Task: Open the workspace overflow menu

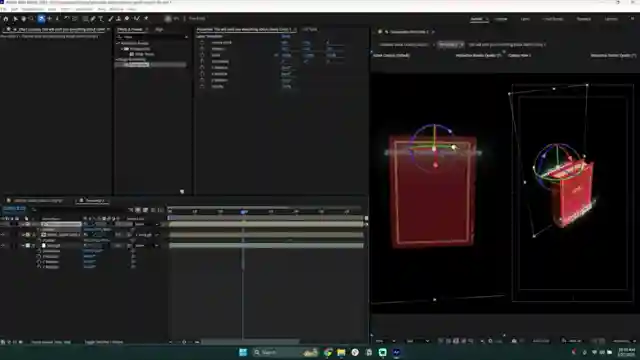Action: coord(632,19)
